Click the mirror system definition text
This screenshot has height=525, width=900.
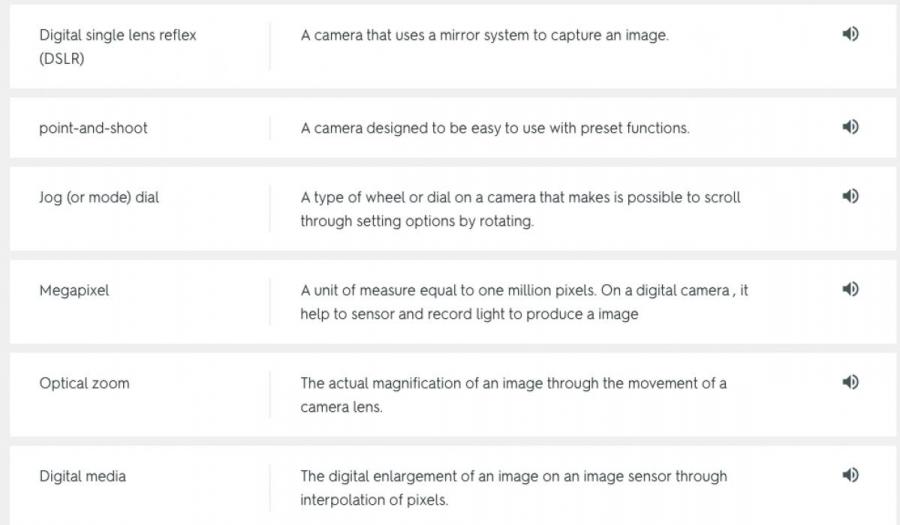(484, 35)
